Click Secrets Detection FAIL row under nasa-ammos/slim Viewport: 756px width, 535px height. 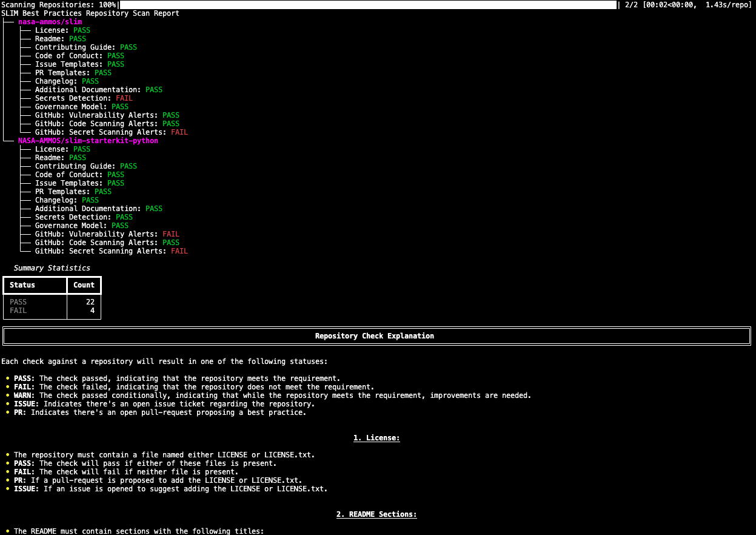[84, 98]
